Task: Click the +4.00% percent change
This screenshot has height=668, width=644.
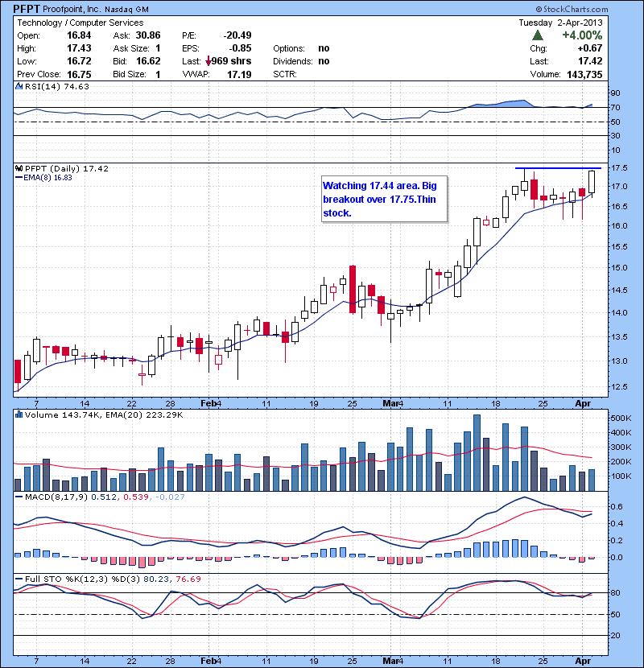Action: (582, 35)
